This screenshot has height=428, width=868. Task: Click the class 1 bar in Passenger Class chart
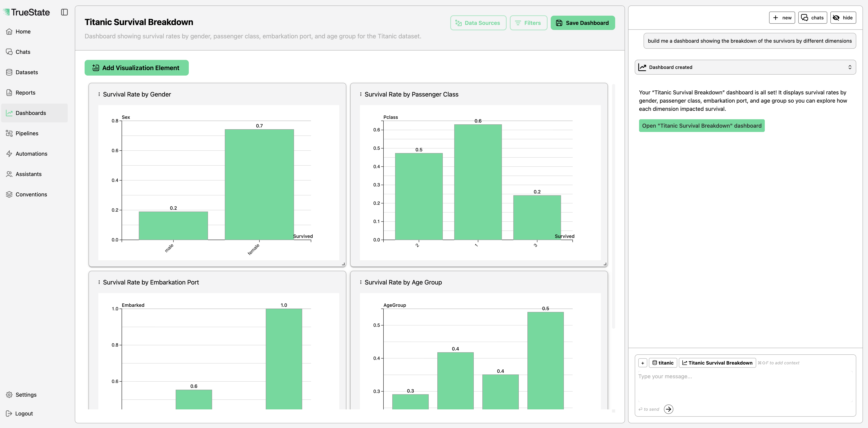tap(478, 182)
